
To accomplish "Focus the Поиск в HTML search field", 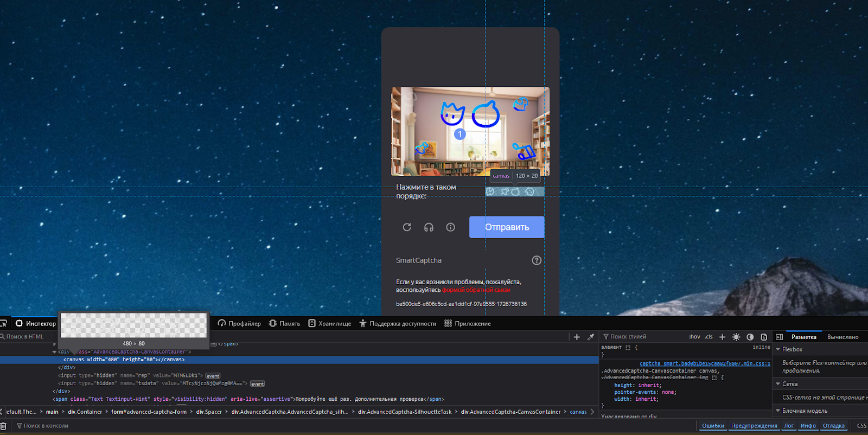I will pos(27,337).
